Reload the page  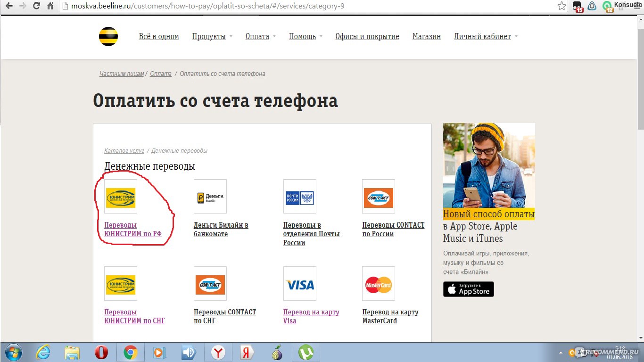[x=37, y=7]
